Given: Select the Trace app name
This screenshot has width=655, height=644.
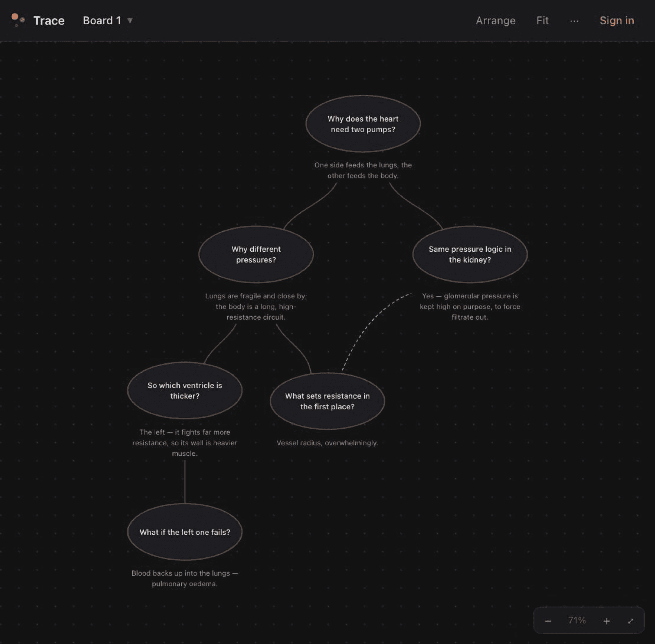Looking at the screenshot, I should (49, 20).
